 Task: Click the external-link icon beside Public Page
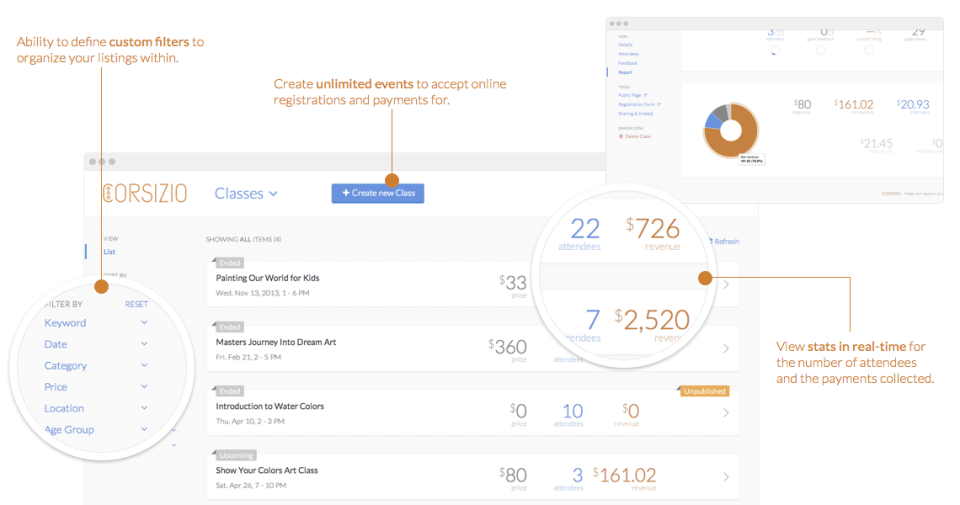645,95
